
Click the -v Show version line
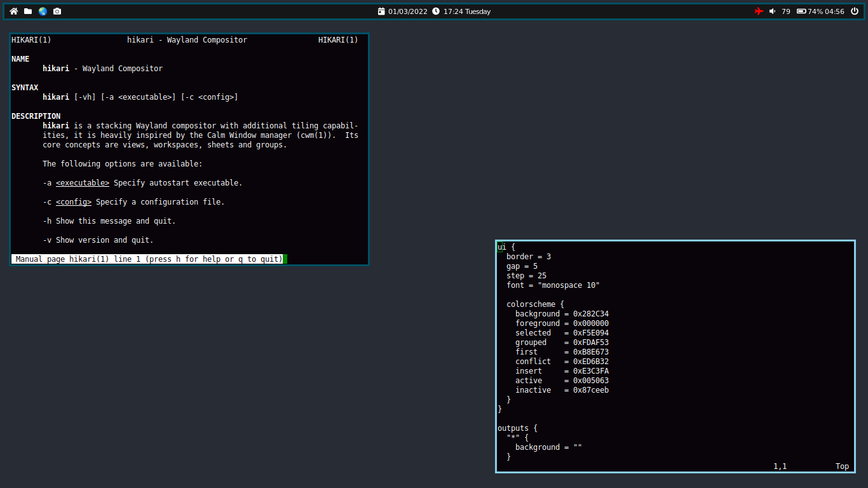click(98, 240)
